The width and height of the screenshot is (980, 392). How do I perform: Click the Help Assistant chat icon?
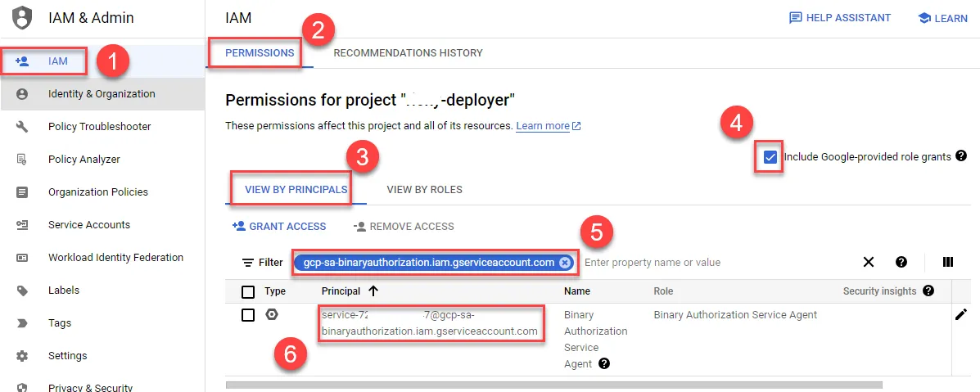(795, 17)
